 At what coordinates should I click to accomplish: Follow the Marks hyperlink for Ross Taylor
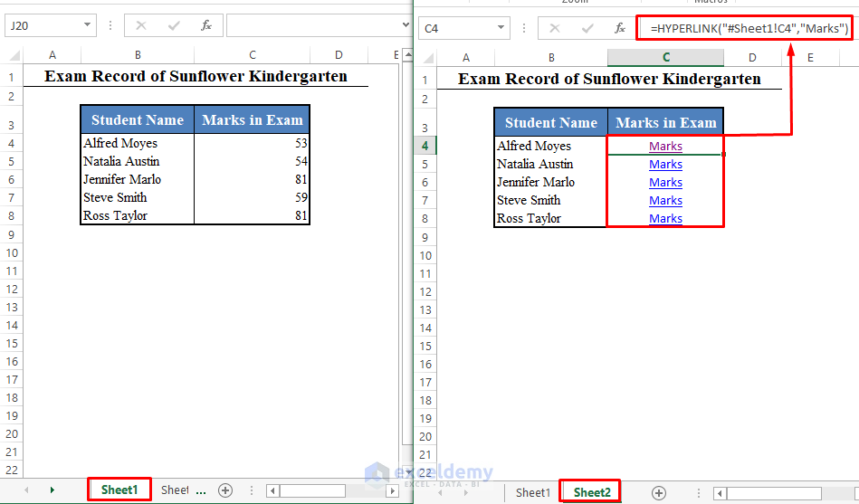[665, 219]
